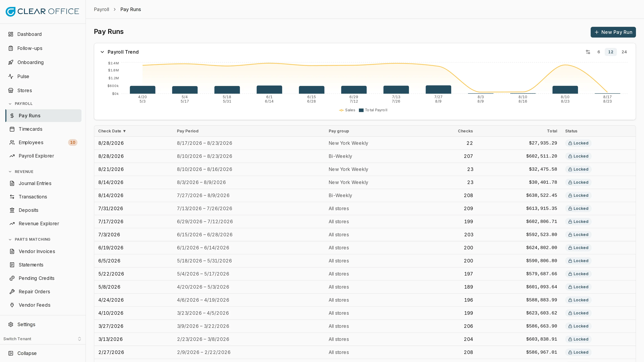Collapse the REVENUE sidebar section
The width and height of the screenshot is (644, 362).
click(21, 172)
